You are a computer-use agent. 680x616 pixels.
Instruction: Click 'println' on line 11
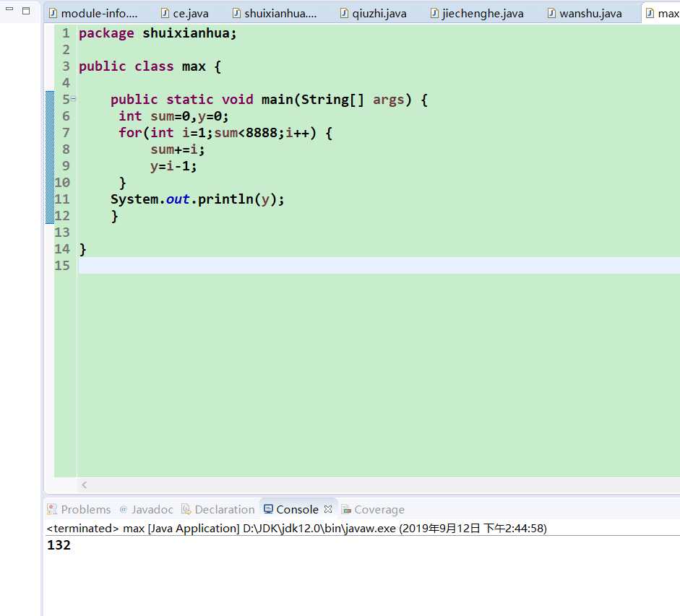pos(225,199)
